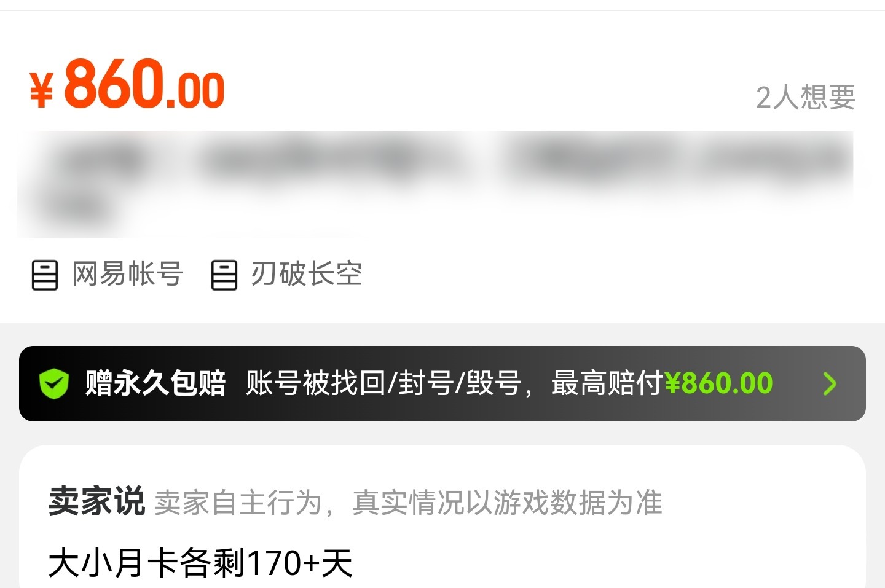Click the green shield checkmark icon
885x588 pixels.
tap(54, 384)
